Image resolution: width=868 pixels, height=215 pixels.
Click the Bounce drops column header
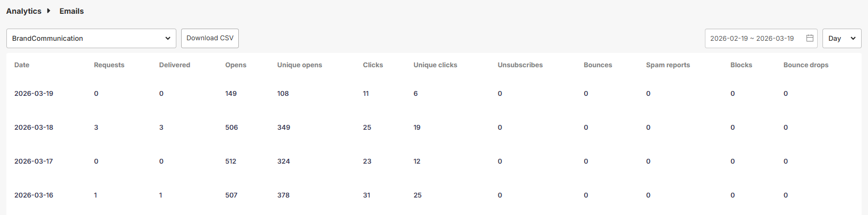pyautogui.click(x=806, y=65)
